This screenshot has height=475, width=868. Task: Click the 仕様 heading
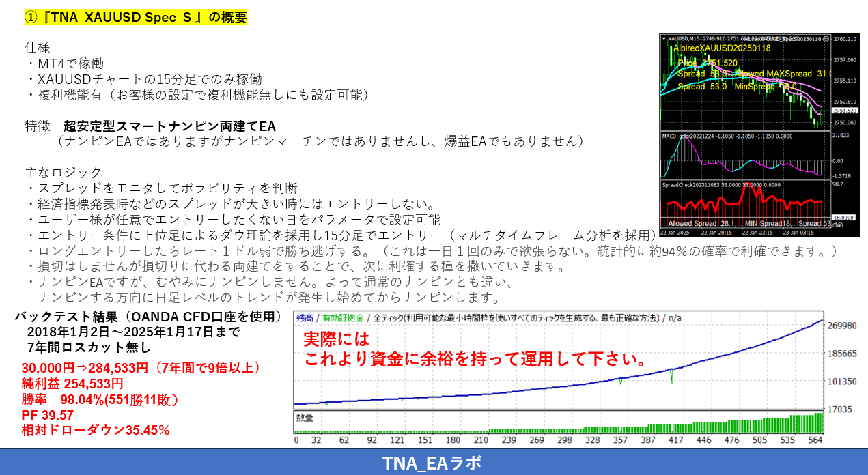click(37, 48)
